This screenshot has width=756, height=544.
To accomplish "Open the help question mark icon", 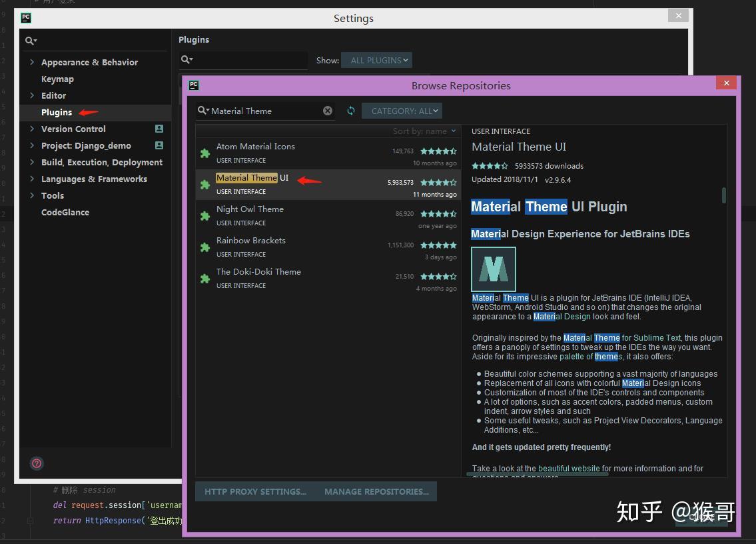I will click(37, 463).
